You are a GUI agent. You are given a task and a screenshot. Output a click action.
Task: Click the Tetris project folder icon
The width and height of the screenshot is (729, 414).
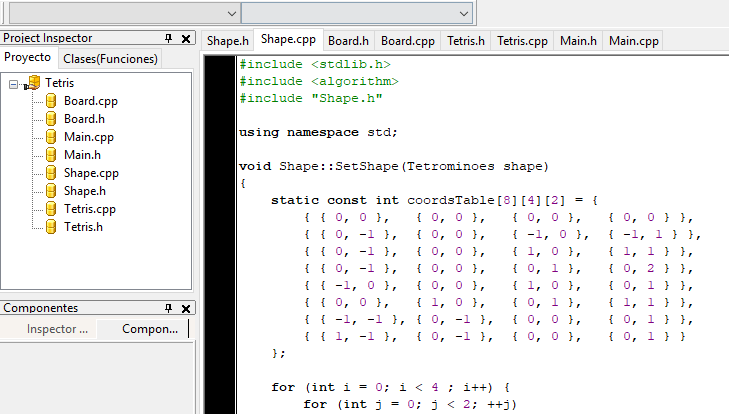coord(32,83)
